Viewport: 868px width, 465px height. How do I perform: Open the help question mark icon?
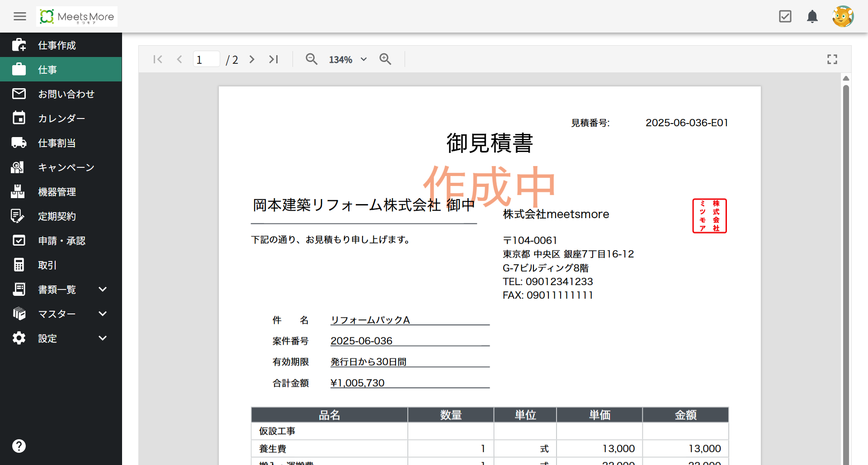19,446
